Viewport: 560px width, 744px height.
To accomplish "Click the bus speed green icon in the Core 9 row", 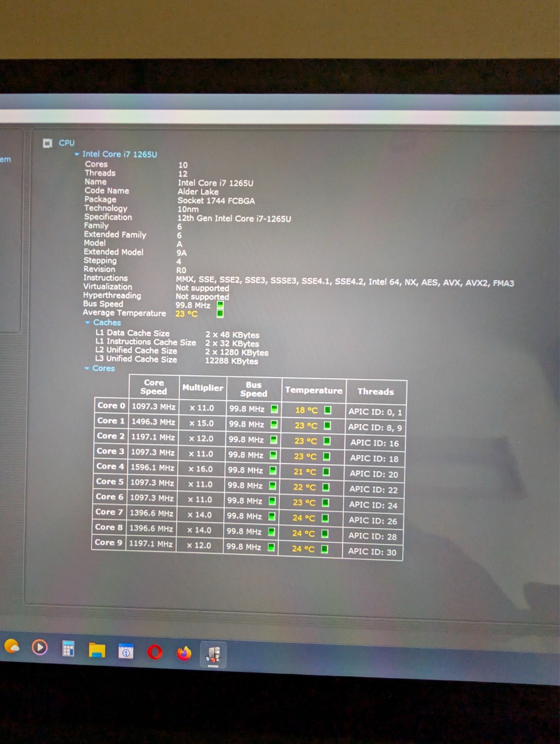I will point(271,547).
